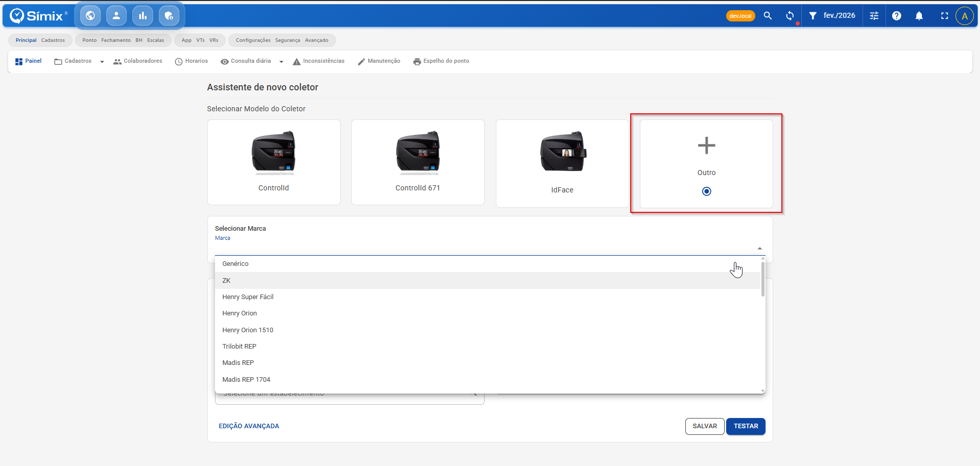
Task: Select the ControlId 671 model card
Action: click(418, 162)
